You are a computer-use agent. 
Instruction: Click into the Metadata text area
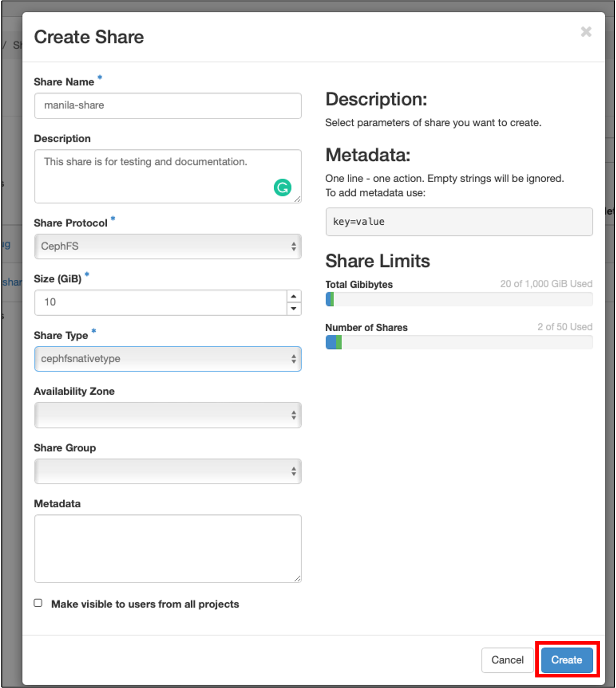coord(167,548)
